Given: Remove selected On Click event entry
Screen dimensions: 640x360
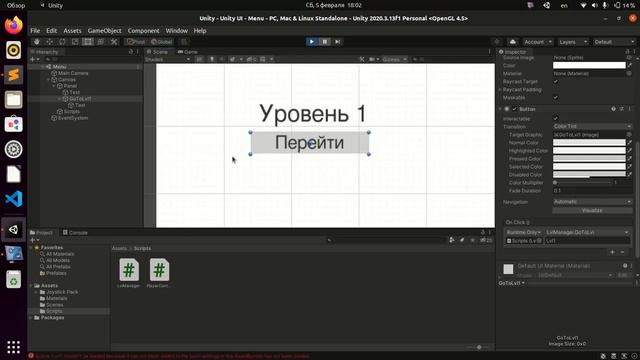Looking at the screenshot, I should [622, 252].
